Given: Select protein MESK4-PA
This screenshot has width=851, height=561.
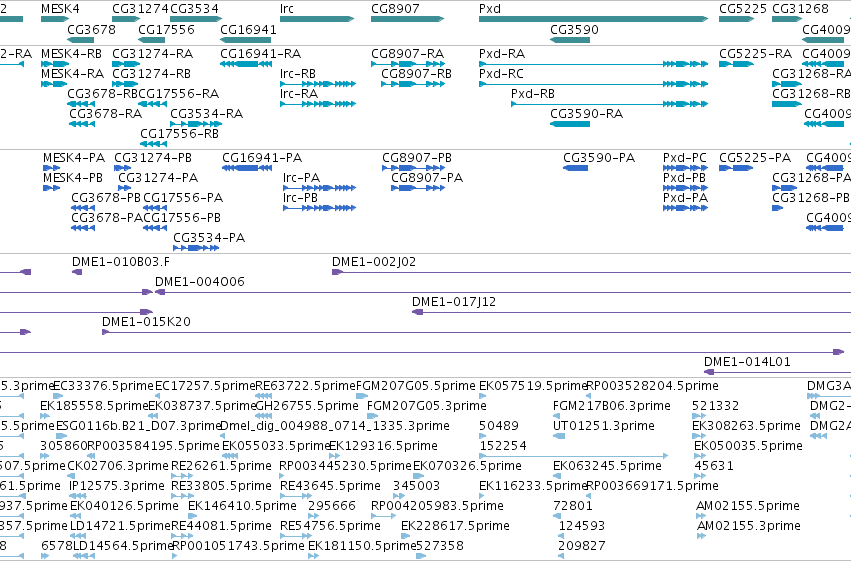Looking at the screenshot, I should coord(74,158).
